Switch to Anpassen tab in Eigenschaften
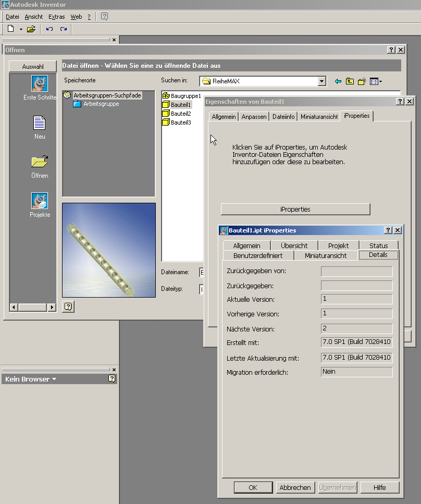421x504 pixels. tap(254, 117)
